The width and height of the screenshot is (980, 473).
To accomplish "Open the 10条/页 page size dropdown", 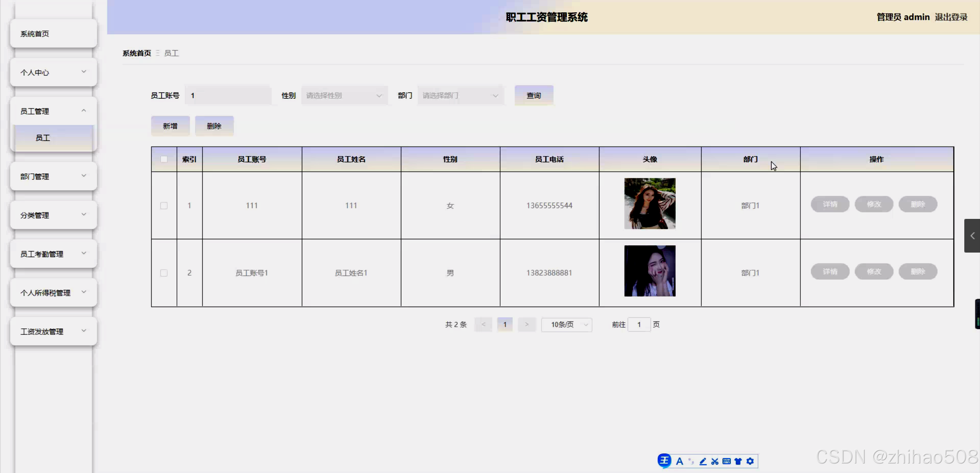I will (x=566, y=325).
